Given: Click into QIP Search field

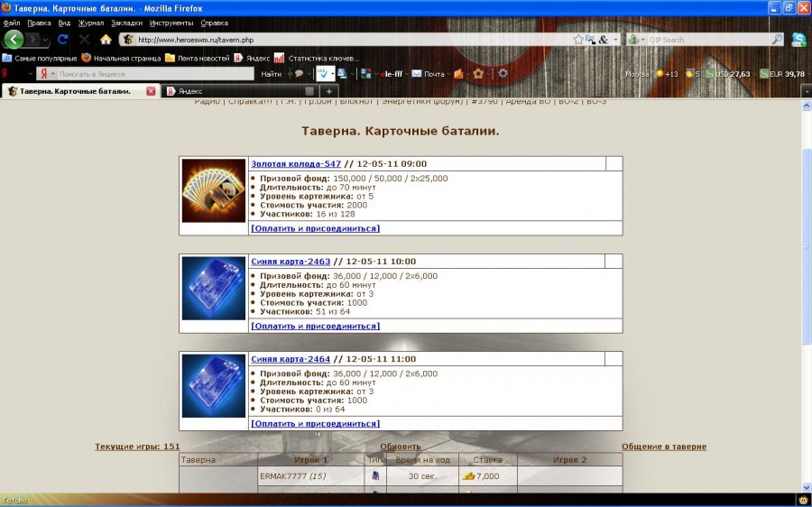Looking at the screenshot, I should [708, 40].
